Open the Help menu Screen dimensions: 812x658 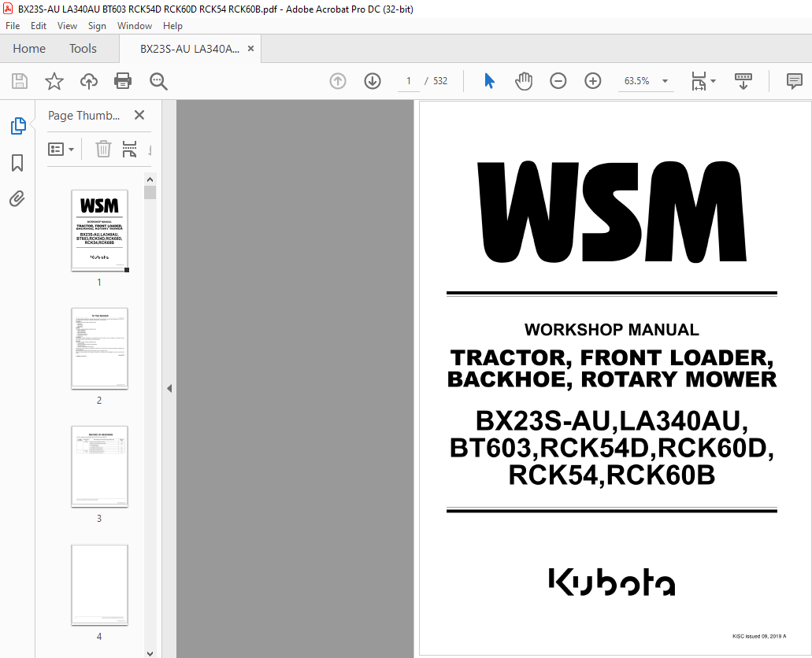tap(172, 26)
